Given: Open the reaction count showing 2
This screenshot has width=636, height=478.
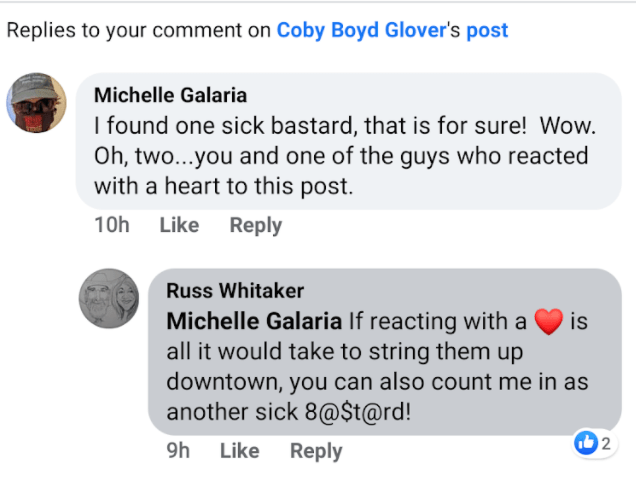Looking at the screenshot, I should tap(606, 443).
